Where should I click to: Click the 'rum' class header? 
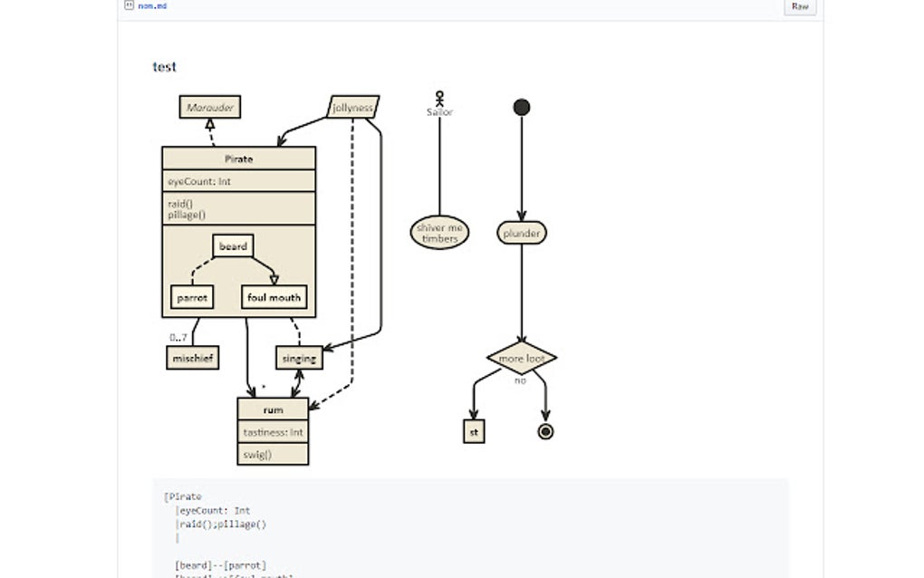pos(273,409)
